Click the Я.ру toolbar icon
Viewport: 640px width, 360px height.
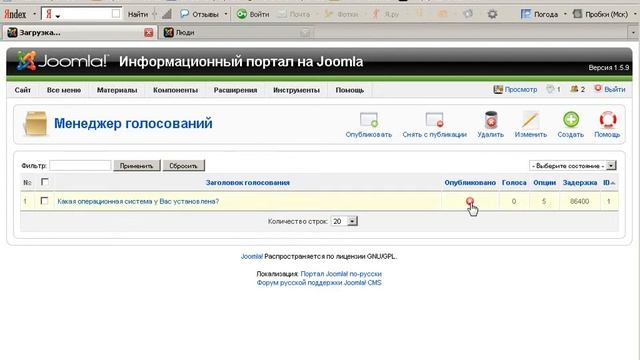376,14
